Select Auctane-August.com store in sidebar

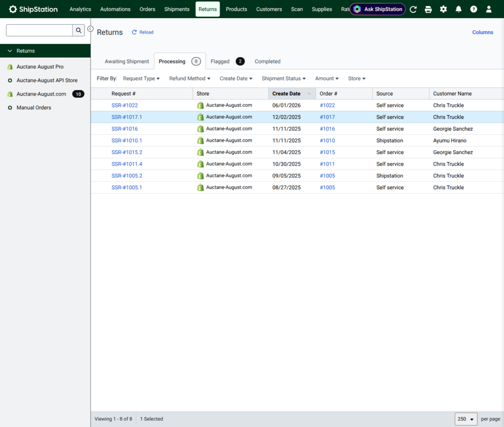41,94
